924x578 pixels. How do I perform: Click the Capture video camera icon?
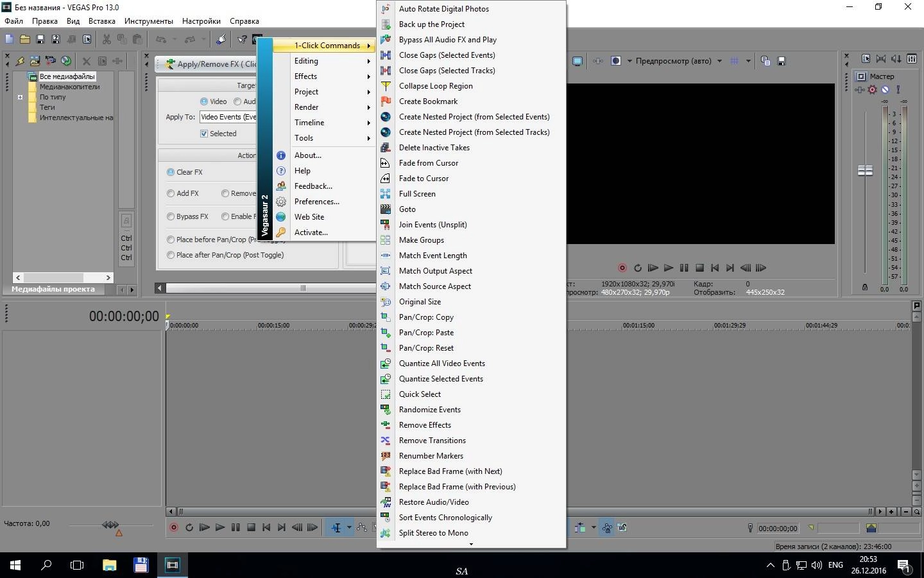tap(51, 61)
